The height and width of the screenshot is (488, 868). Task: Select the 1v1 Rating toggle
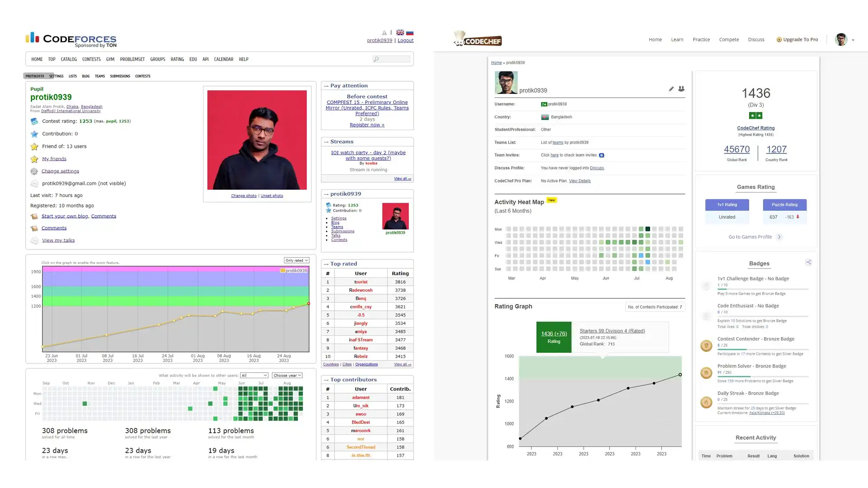point(727,205)
